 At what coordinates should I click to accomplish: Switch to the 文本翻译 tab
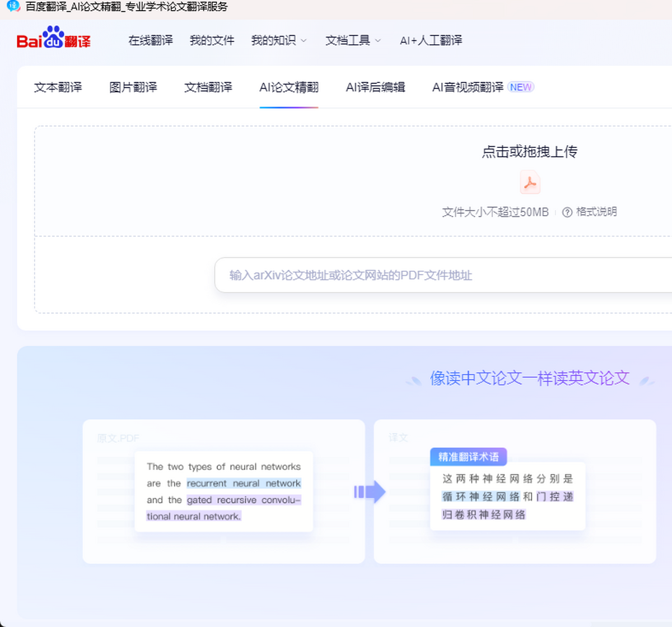tap(58, 87)
